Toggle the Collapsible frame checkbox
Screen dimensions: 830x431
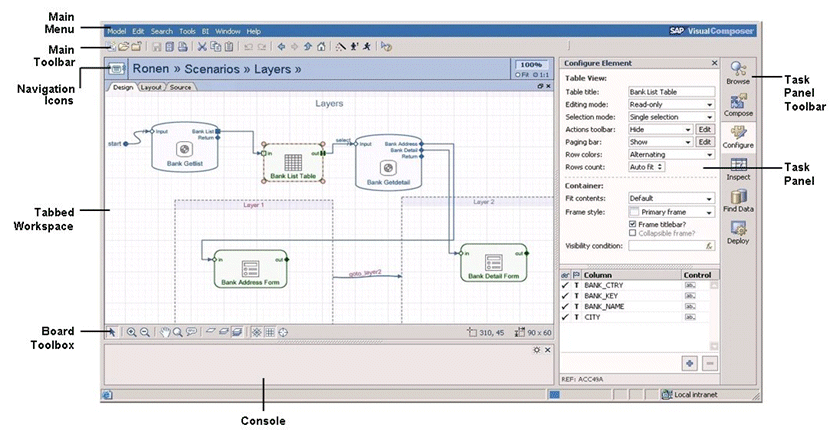pos(633,233)
